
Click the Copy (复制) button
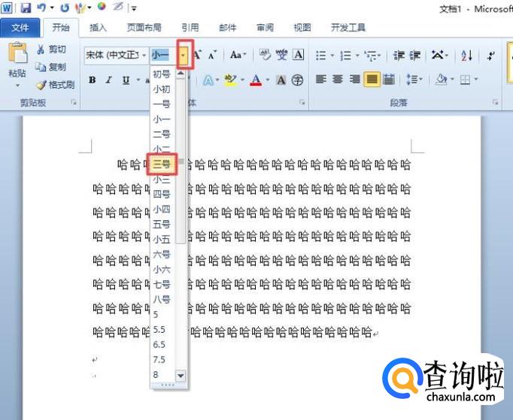(x=51, y=67)
